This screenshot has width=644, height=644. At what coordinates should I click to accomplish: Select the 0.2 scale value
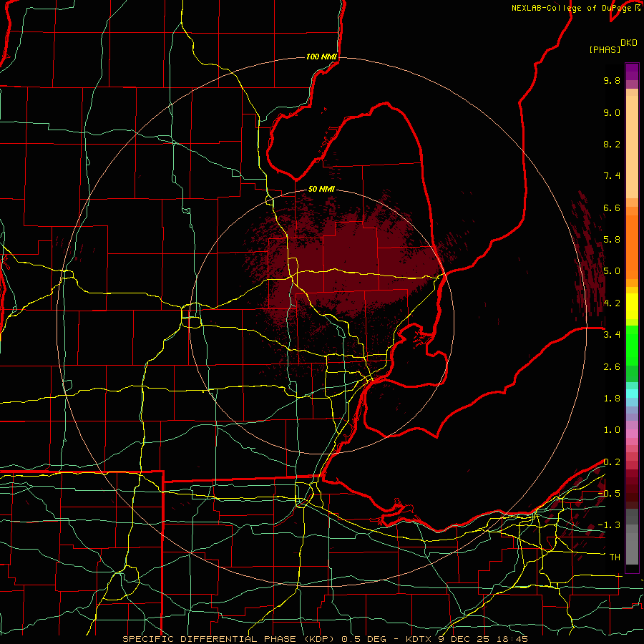612,462
